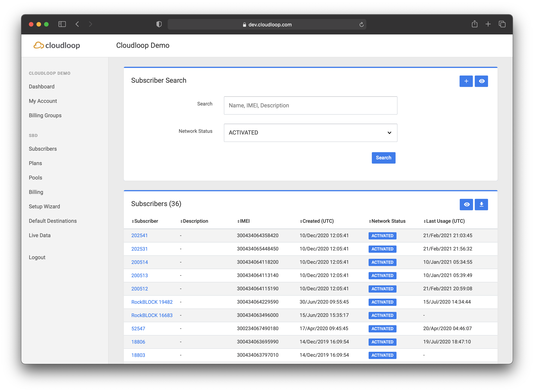Toggle Subscribers table visibility eye icon
Screen dimensions: 534x392
[466, 204]
